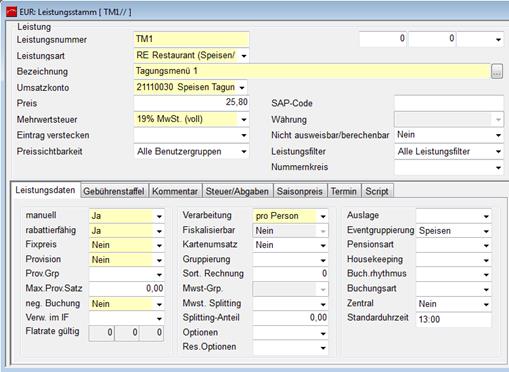Click the Splitting-Anteil field
This screenshot has width=509, height=372.
(x=290, y=318)
